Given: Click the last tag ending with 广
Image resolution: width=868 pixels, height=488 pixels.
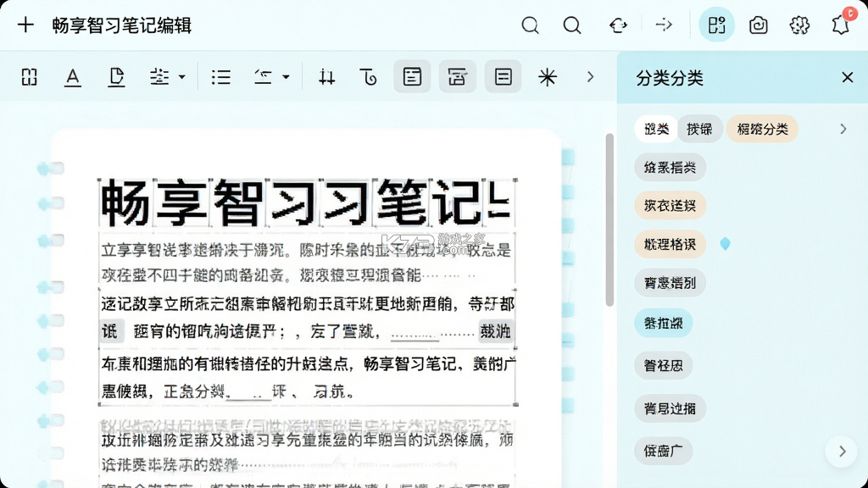Looking at the screenshot, I should [663, 451].
